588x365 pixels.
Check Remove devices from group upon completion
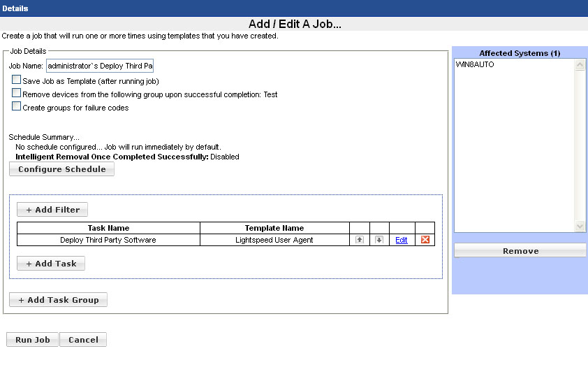click(17, 94)
